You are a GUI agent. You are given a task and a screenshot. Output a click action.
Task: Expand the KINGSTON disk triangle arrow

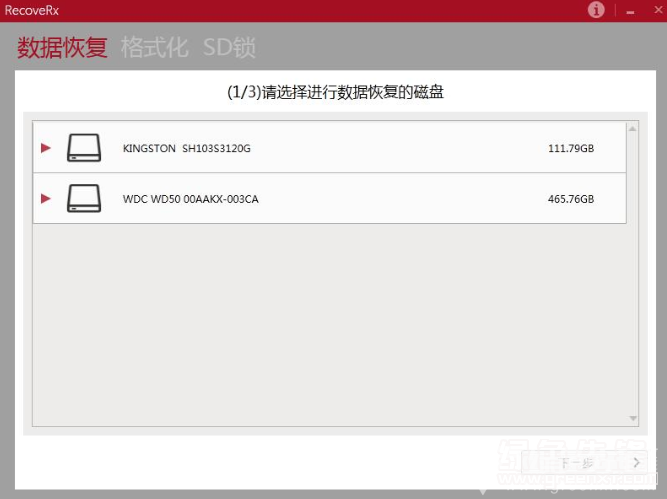coord(46,148)
